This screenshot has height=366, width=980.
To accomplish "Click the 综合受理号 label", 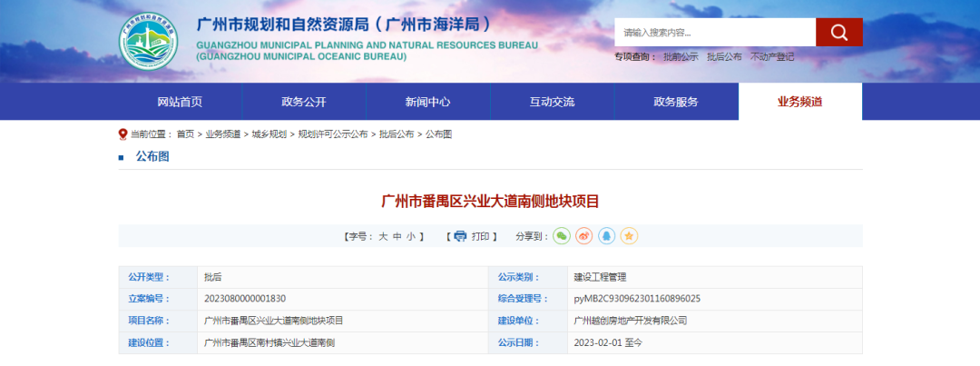I will click(x=524, y=299).
